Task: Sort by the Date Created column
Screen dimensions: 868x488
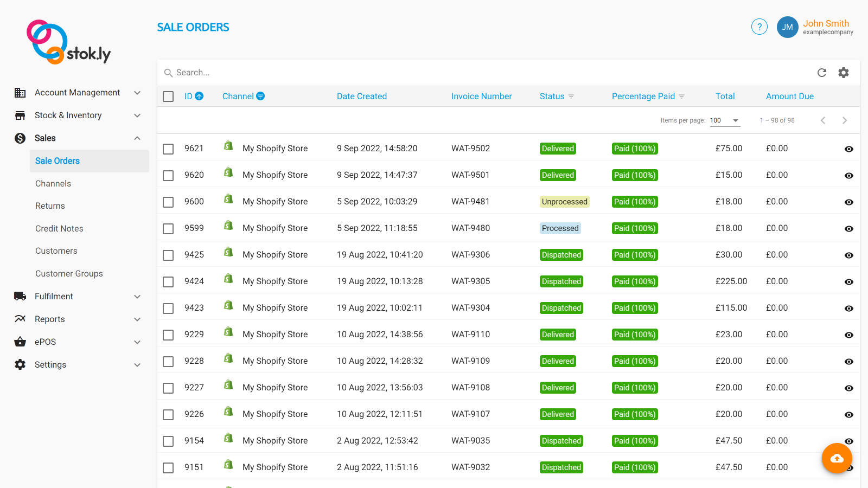Action: tap(361, 97)
